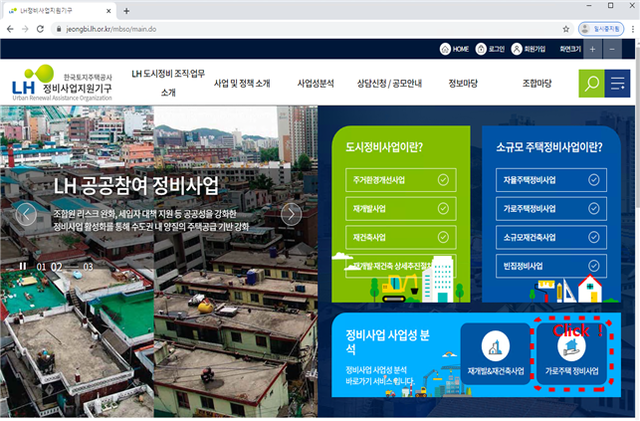Screen dimensions: 640x421
Task: Open the full sitemap hamburger menu
Action: point(617,83)
